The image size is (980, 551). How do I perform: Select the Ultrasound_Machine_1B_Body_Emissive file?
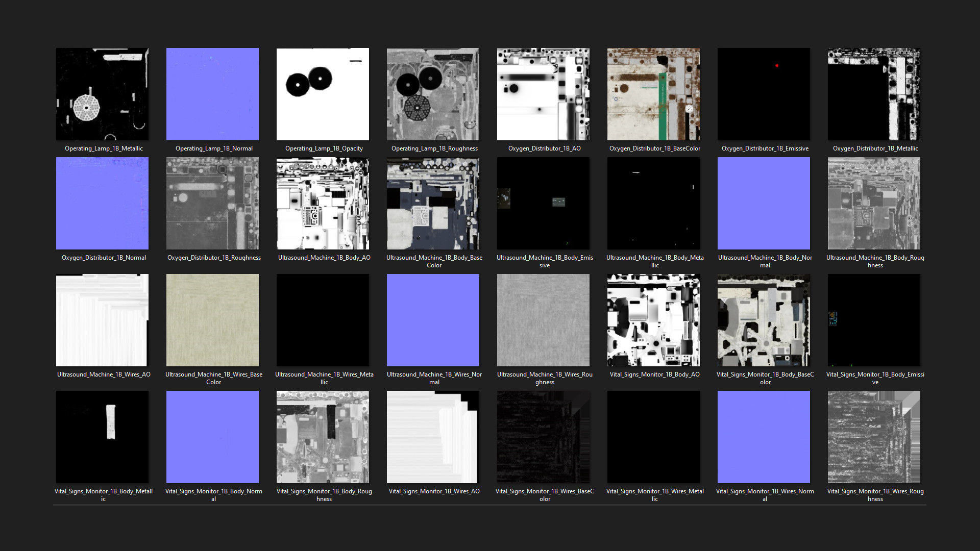point(543,204)
